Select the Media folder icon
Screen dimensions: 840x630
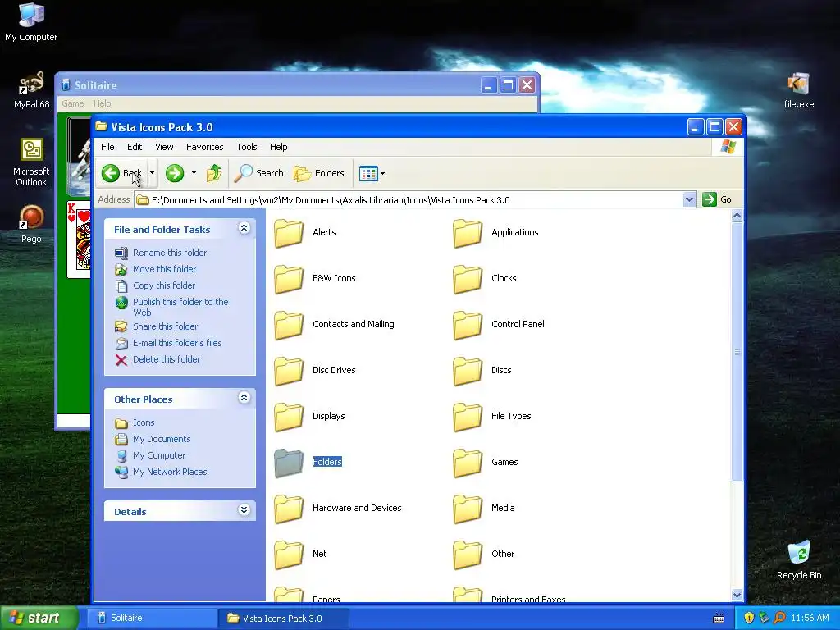pyautogui.click(x=468, y=509)
